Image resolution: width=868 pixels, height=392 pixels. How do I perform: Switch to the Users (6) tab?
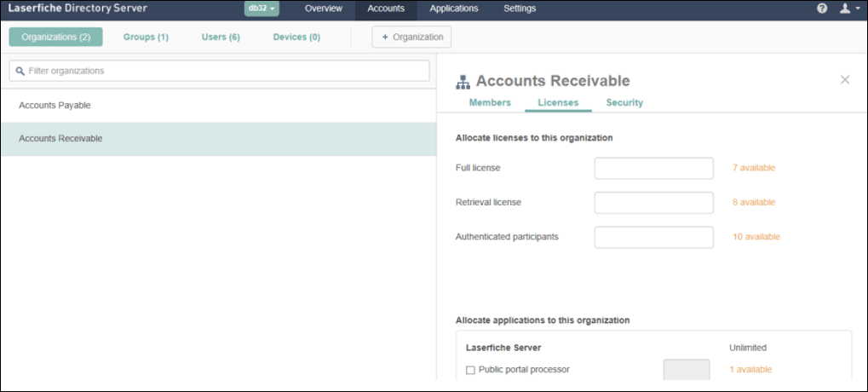(x=221, y=37)
